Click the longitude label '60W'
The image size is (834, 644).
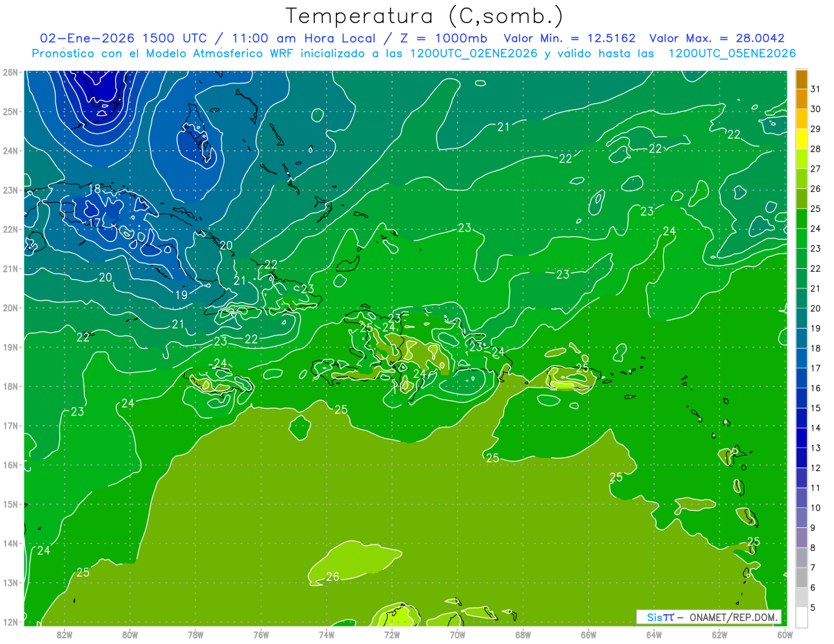point(785,634)
